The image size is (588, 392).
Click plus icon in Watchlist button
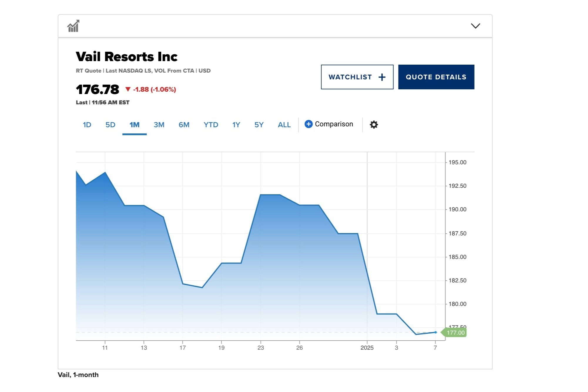(382, 77)
